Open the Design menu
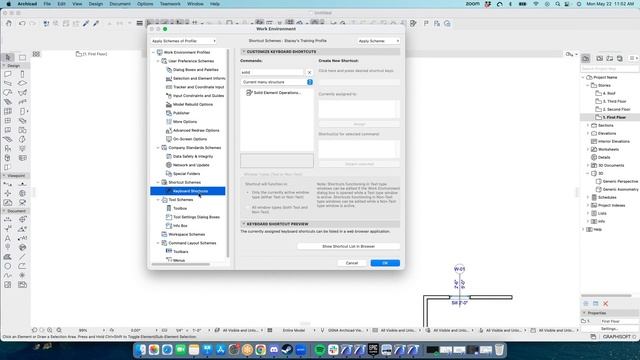The image size is (640, 360). [96, 4]
